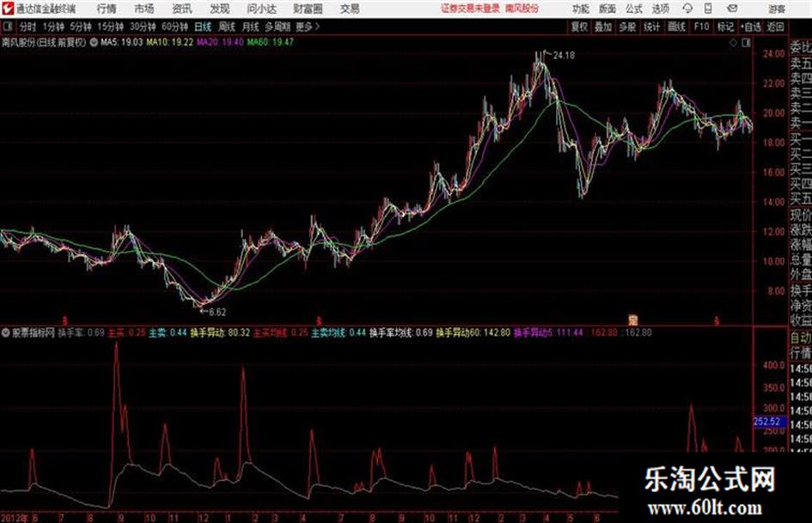This screenshot has width=812, height=523.
Task: Click the MA60: 19.47 indicator label
Action: (271, 42)
